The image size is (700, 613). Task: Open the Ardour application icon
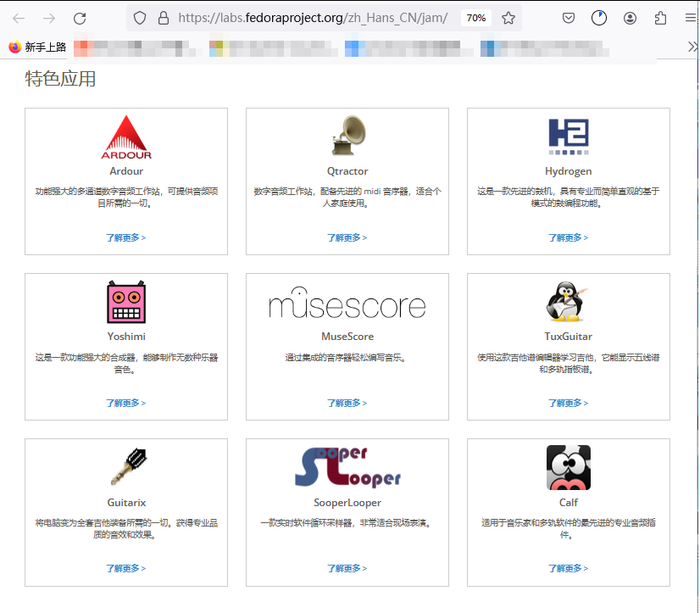click(125, 135)
